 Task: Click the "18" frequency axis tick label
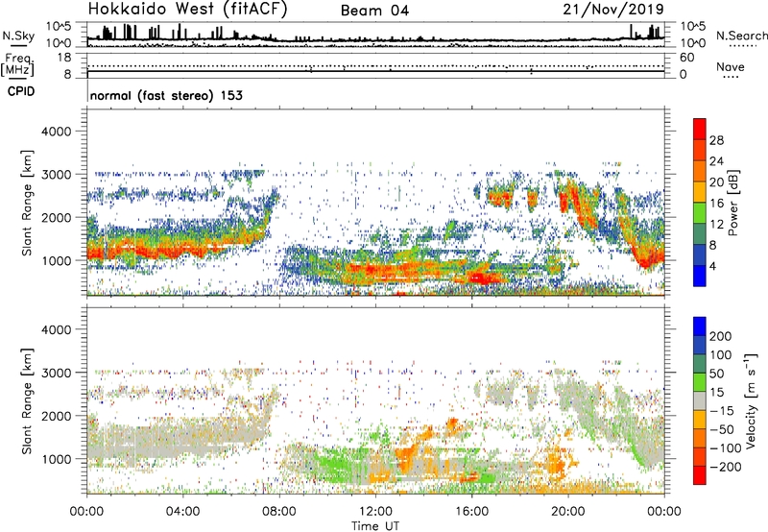[x=64, y=58]
